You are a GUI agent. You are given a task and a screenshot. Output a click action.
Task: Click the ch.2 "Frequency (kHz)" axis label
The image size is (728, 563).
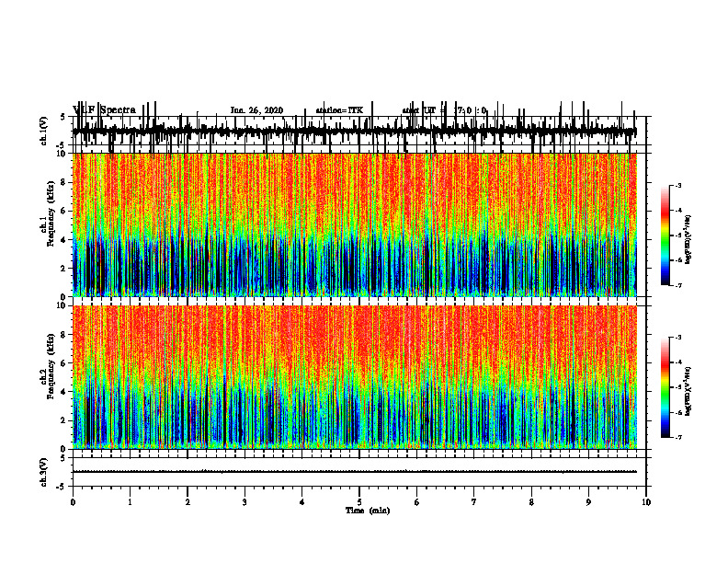(51, 366)
